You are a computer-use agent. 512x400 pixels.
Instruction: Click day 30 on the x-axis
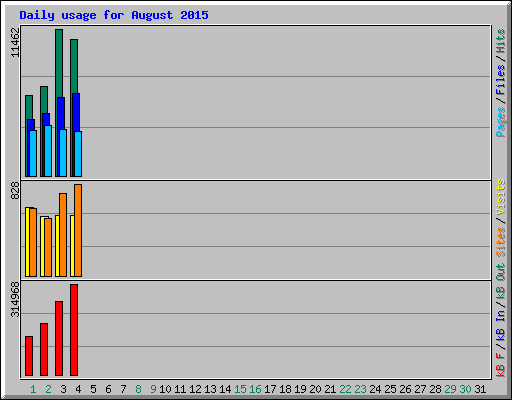(465, 389)
